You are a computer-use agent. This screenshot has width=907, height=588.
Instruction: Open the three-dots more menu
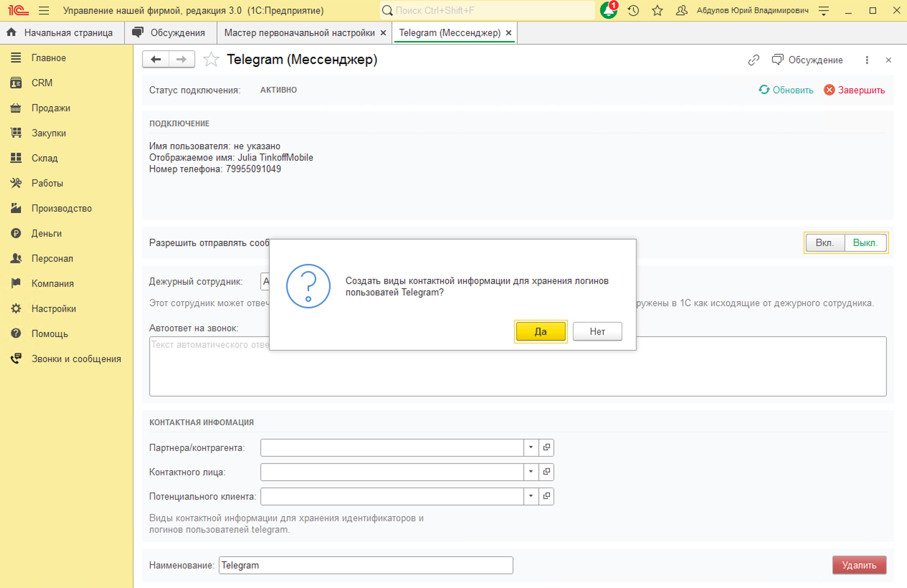pos(867,60)
